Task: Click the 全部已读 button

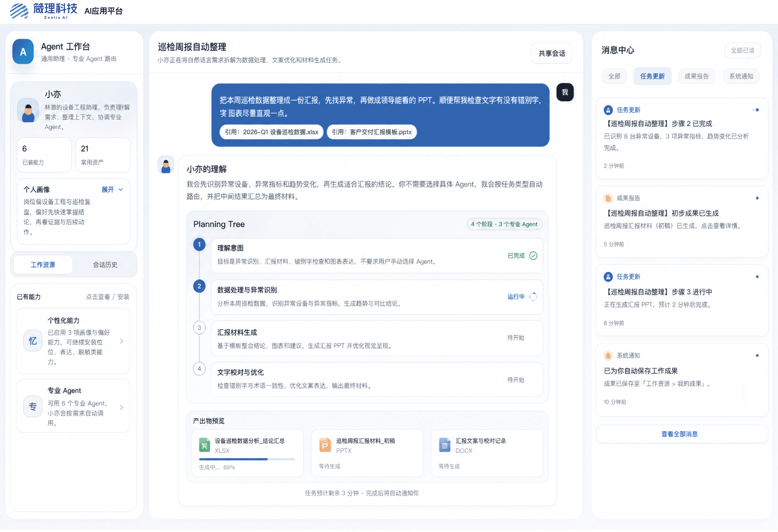Action: 743,51
